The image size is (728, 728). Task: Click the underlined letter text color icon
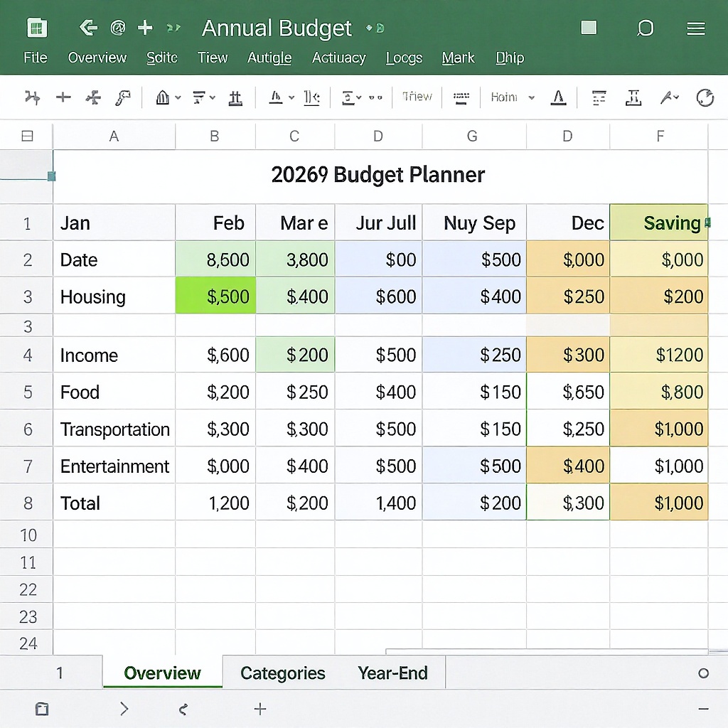(276, 97)
